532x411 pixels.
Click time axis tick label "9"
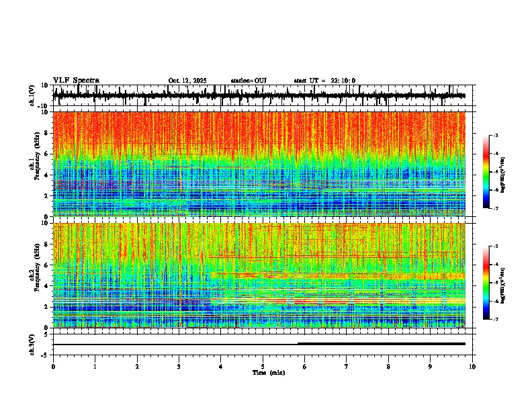430,367
